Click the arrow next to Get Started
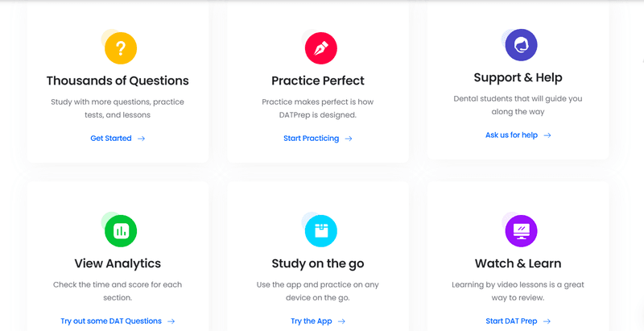The width and height of the screenshot is (644, 331). (x=142, y=139)
